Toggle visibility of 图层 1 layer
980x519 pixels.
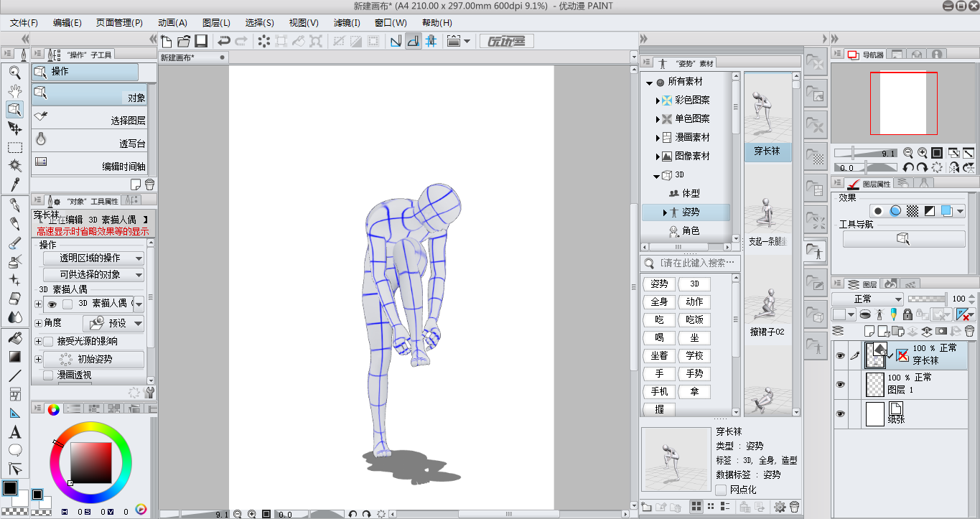[840, 384]
